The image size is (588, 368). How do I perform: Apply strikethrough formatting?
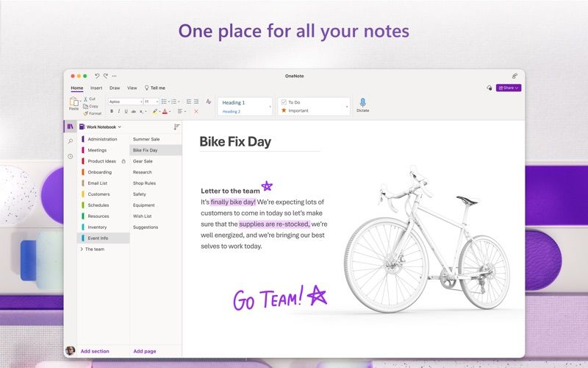(134, 111)
